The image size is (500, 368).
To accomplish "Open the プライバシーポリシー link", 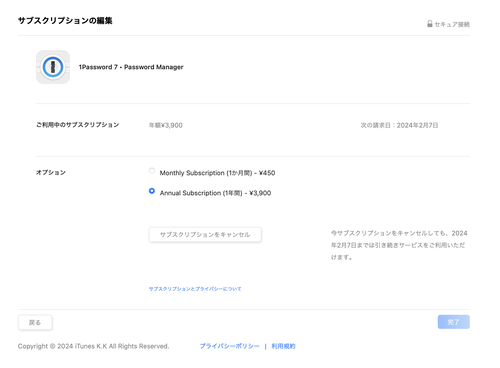I will 229,346.
